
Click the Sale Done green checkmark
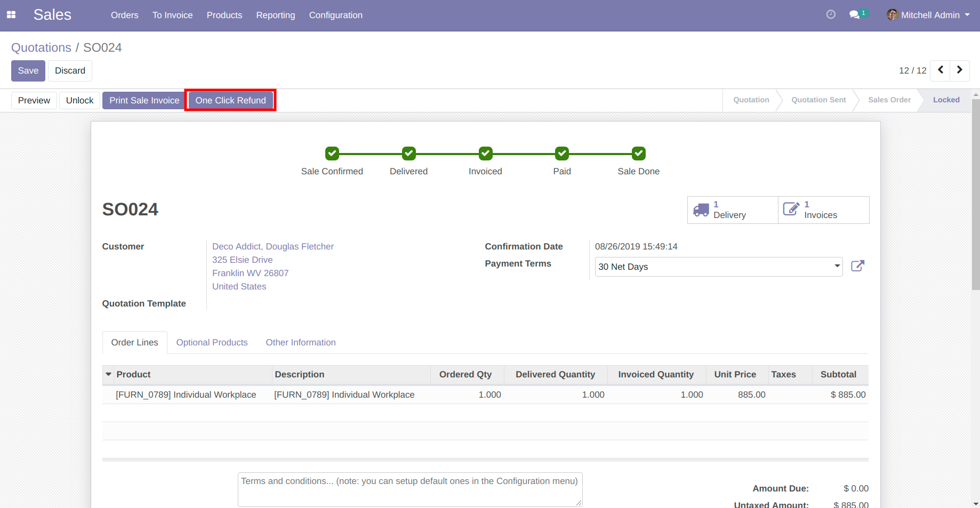coord(638,154)
